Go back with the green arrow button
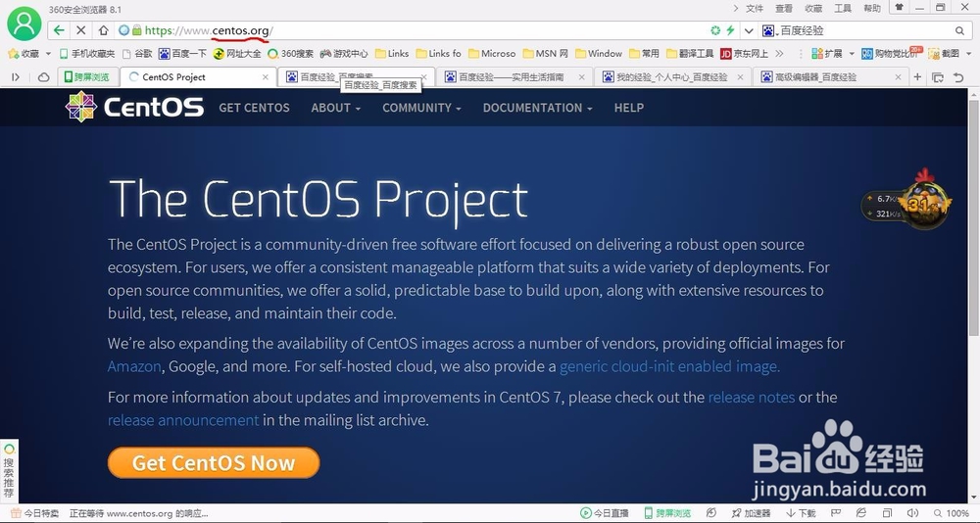Viewport: 980px width, 523px height. (x=59, y=30)
